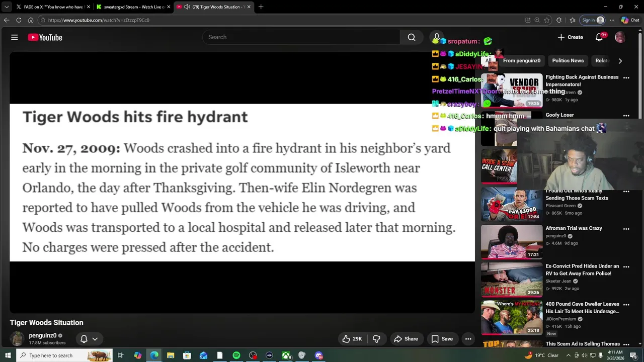Go back in the browser
The image size is (644, 362).
[7, 20]
